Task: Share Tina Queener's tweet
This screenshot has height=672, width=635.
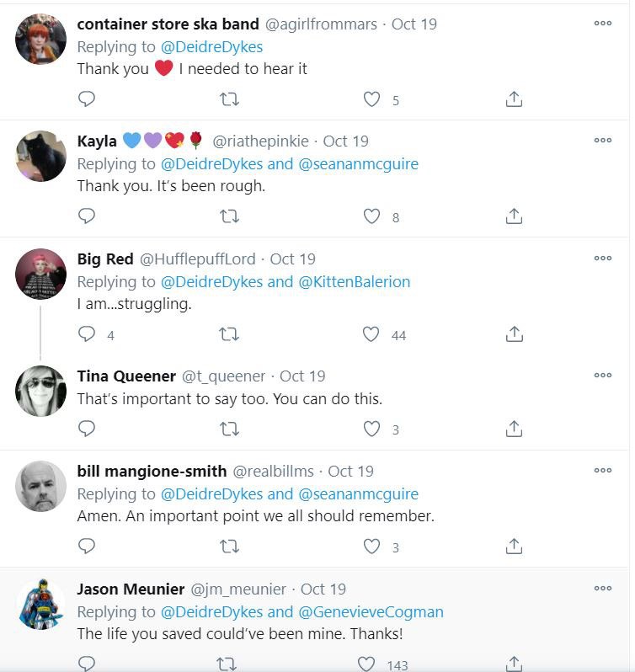Action: coord(514,429)
